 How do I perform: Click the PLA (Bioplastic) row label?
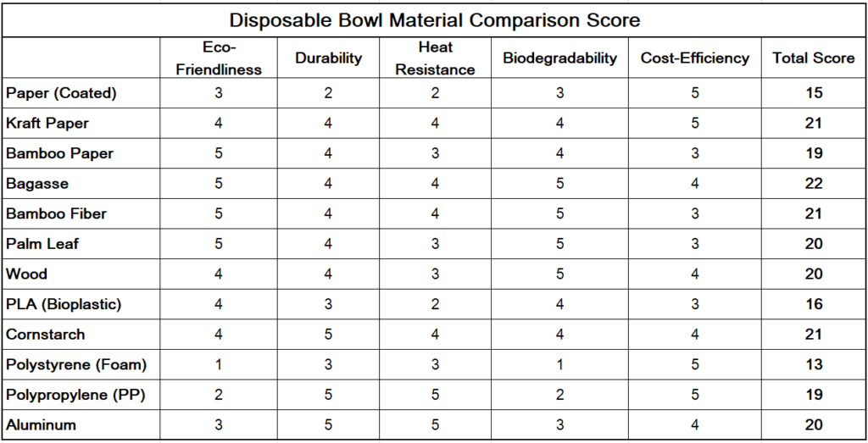pos(64,304)
